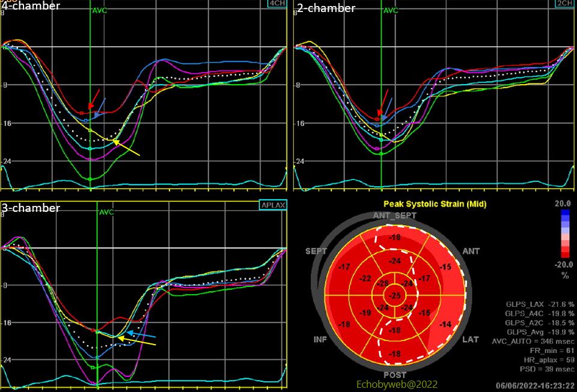This screenshot has height=392, width=577.
Task: Click the apical segment showing -25
Action: 396,294
